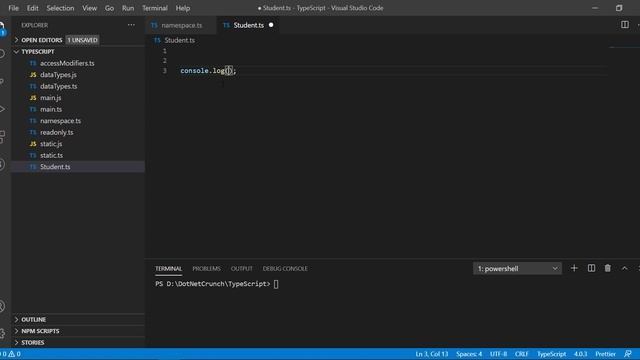This screenshot has height=360, width=640.
Task: Click the TS icon beside accessModifiers.ts
Action: pyautogui.click(x=33, y=63)
